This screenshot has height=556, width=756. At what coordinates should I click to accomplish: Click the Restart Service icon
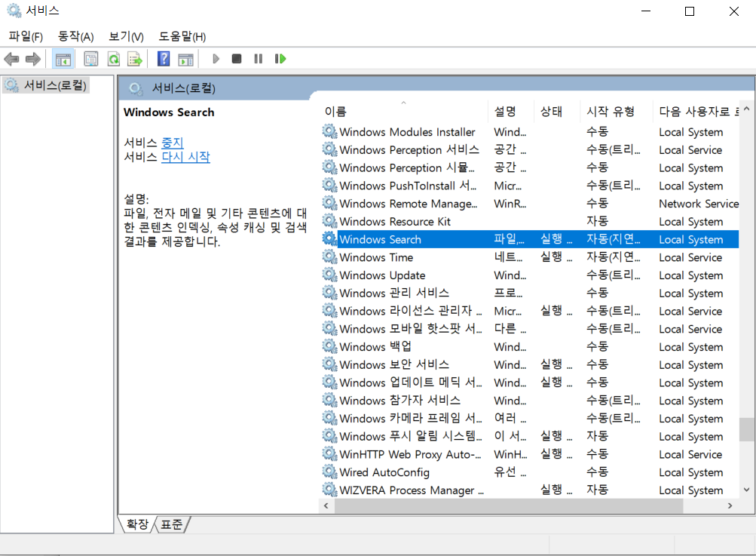tap(280, 59)
